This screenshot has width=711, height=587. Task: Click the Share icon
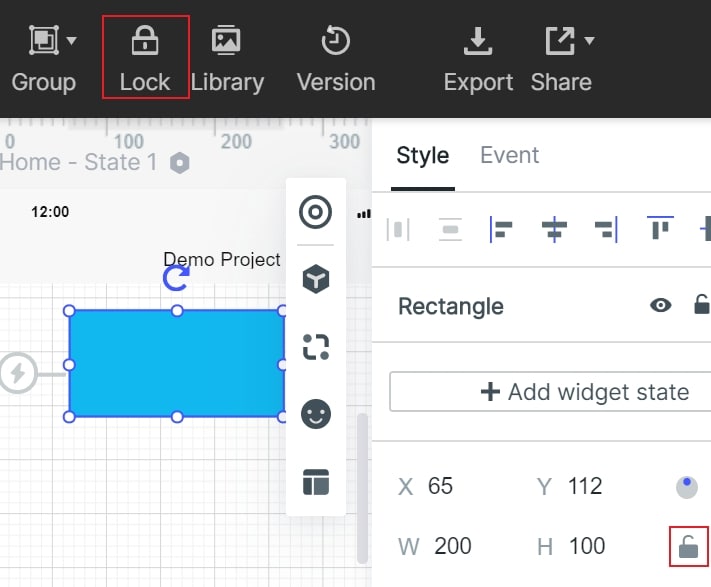click(x=560, y=41)
